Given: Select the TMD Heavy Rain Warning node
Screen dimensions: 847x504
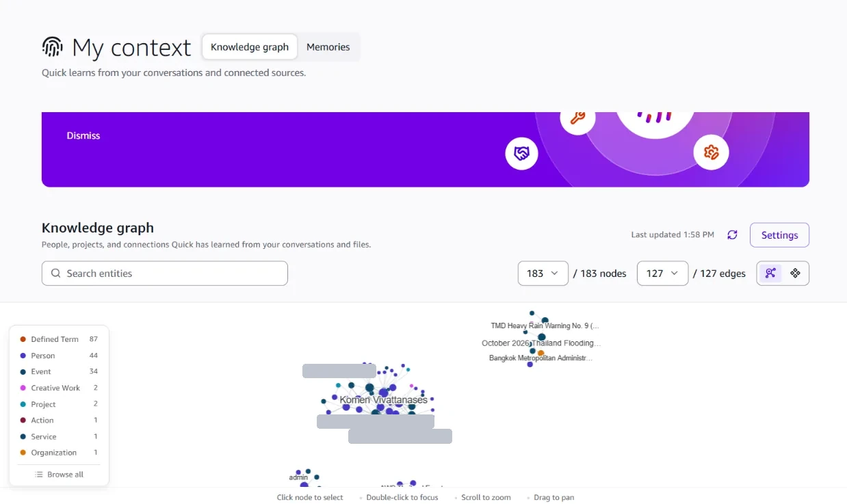Looking at the screenshot, I should coord(545,326).
